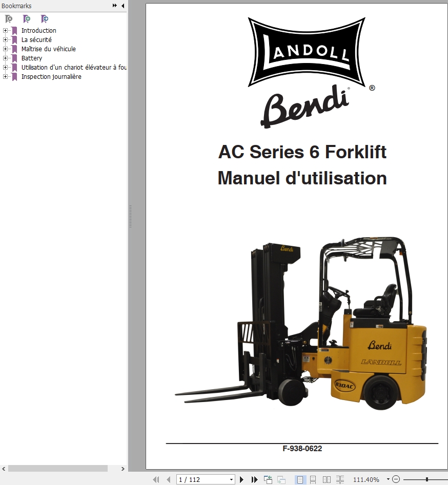Viewport: 448px width, 485px height.
Task: Click the 111.40% zoom value
Action: tap(366, 479)
